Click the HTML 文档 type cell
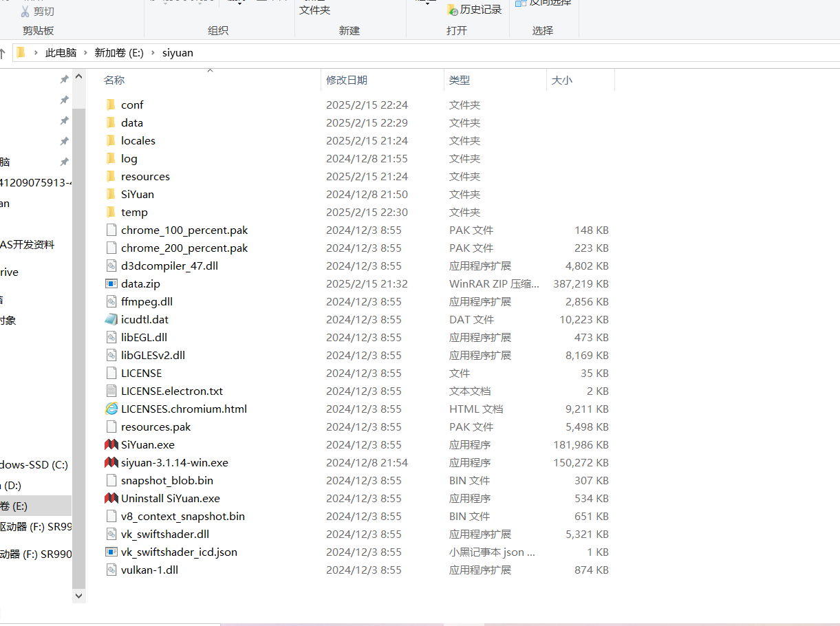 [476, 409]
